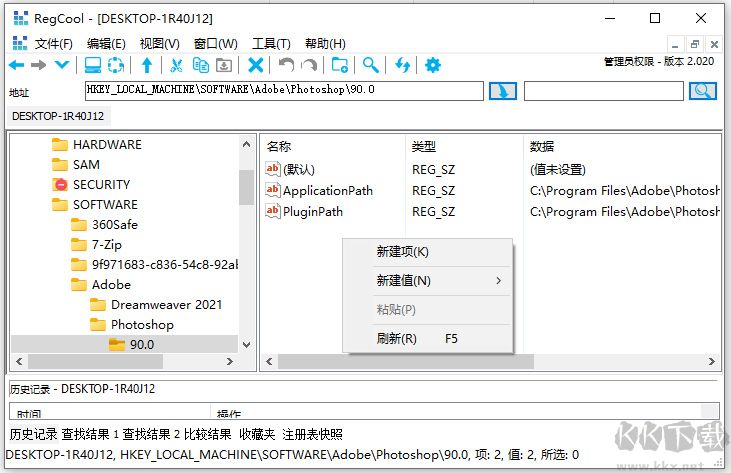731x473 pixels.
Task: Open the 帮助(H) menu
Action: click(x=325, y=44)
